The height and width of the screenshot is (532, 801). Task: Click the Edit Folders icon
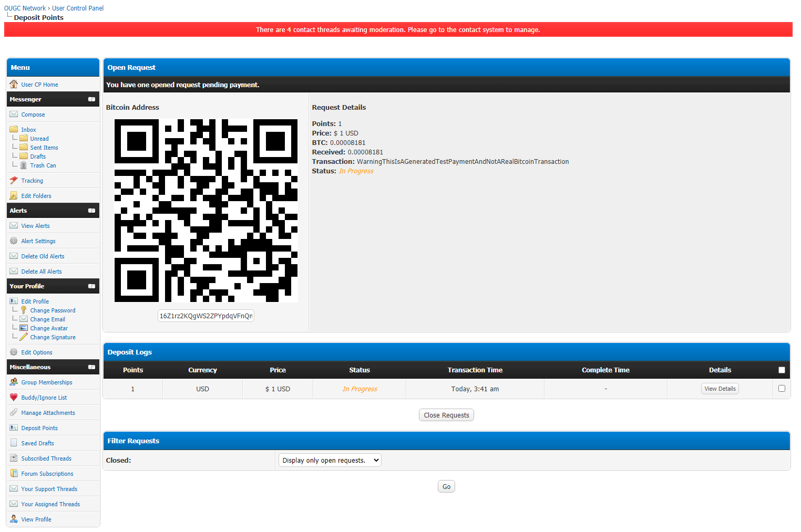[x=14, y=195]
